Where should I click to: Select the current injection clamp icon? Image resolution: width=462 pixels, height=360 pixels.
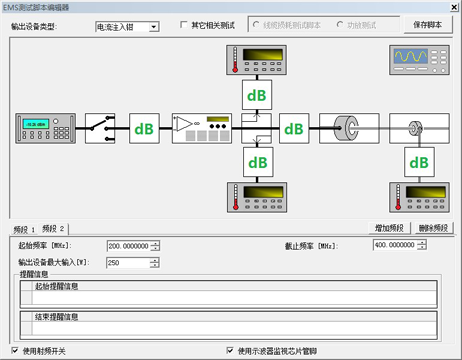pos(349,128)
